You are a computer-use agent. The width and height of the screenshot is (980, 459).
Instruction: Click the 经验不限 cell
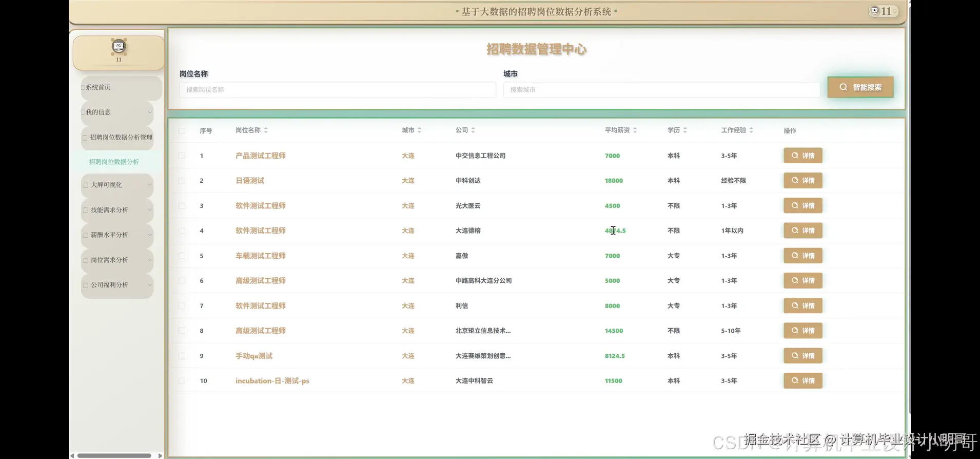734,181
